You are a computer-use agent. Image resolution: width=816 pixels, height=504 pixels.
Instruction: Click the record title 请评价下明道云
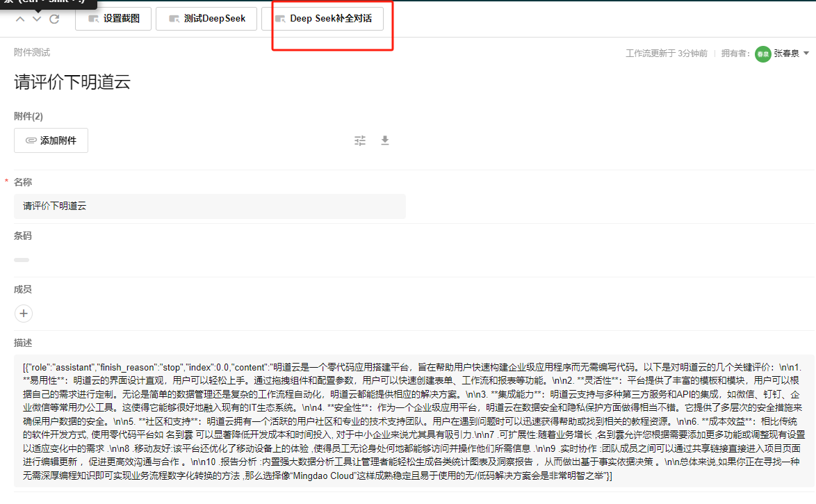[x=72, y=82]
